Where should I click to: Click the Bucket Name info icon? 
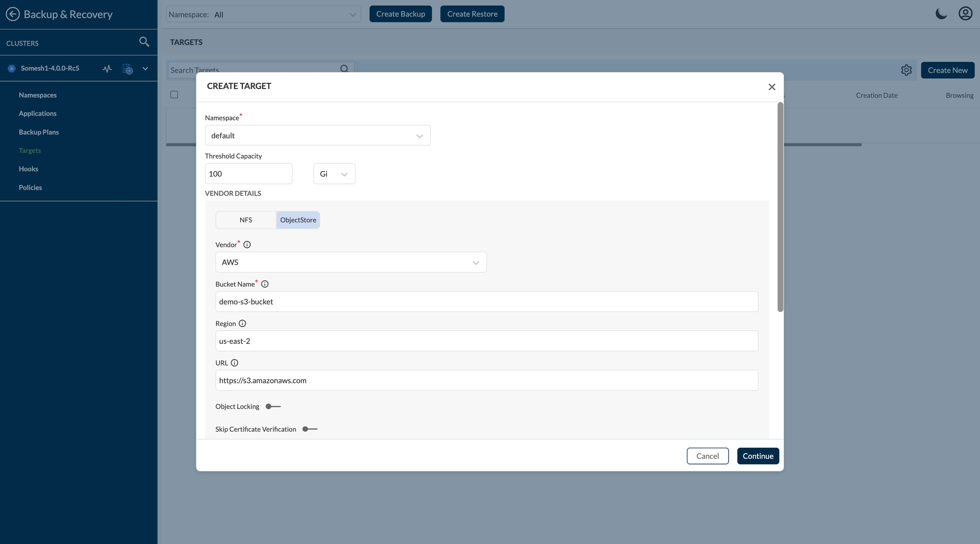[x=265, y=284]
